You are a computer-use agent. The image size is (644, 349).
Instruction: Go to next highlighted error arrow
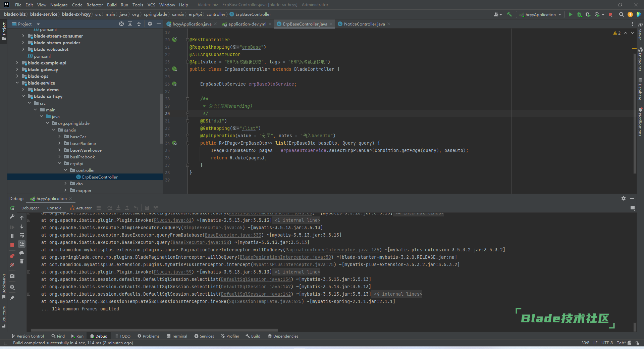(633, 33)
